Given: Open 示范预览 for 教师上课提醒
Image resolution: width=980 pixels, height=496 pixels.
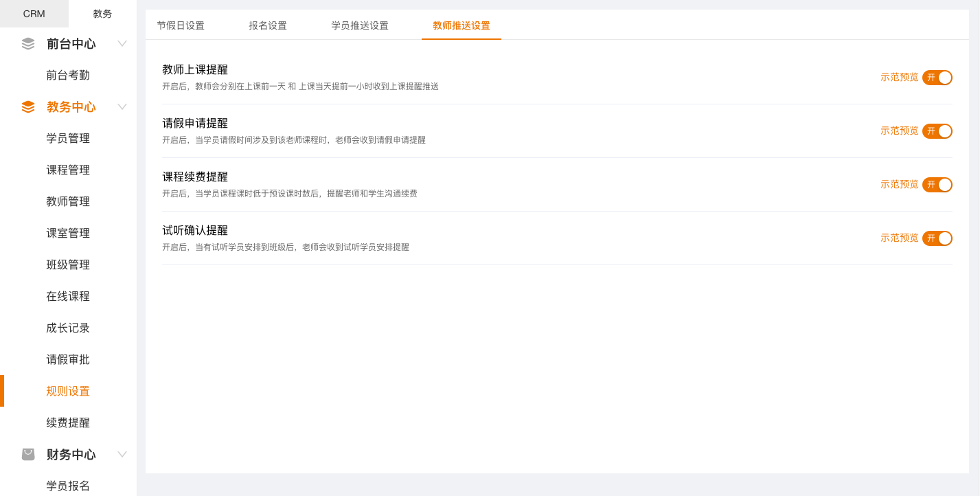Looking at the screenshot, I should click(x=899, y=77).
